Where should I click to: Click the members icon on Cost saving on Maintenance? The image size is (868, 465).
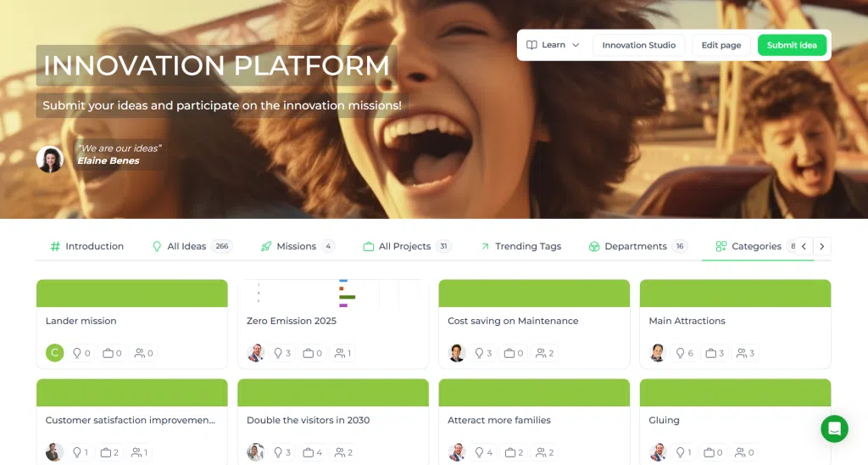coord(541,353)
